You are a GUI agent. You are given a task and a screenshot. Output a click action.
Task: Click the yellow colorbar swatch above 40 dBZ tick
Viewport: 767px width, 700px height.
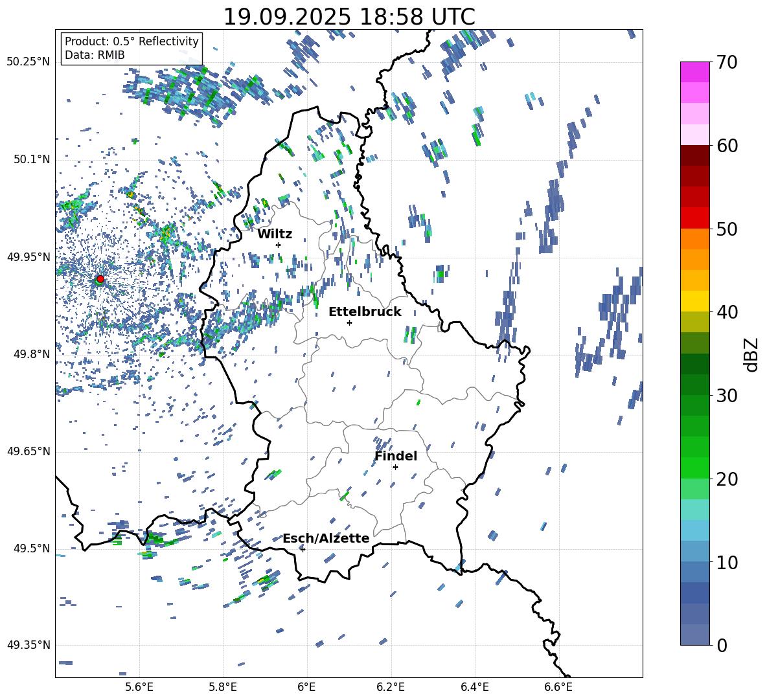[x=694, y=301]
